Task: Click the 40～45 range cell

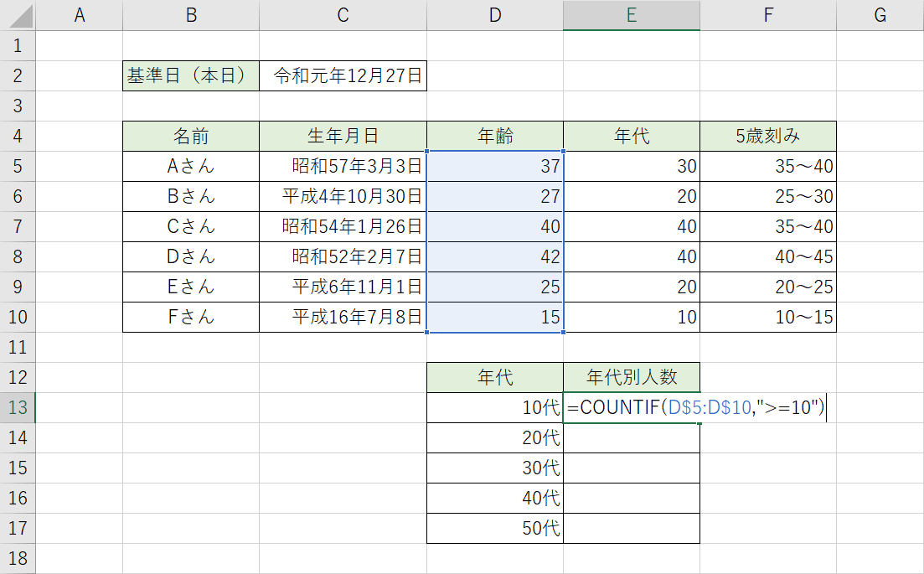Action: (768, 256)
